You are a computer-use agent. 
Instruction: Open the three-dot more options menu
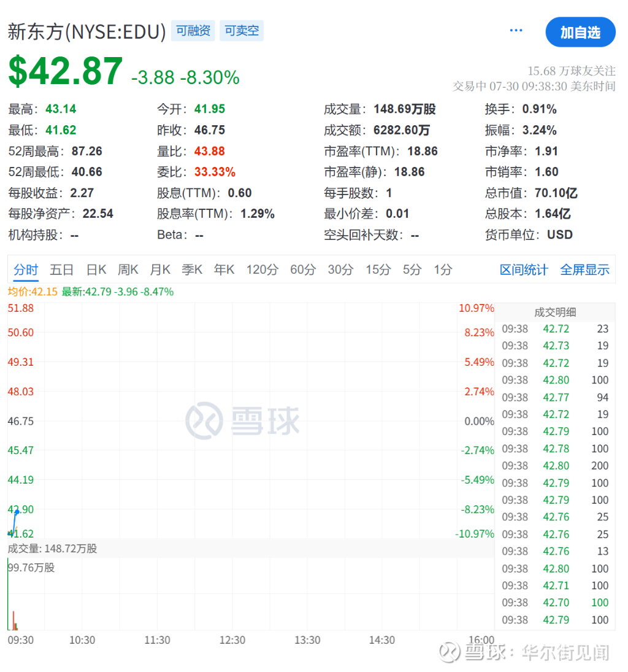(516, 31)
